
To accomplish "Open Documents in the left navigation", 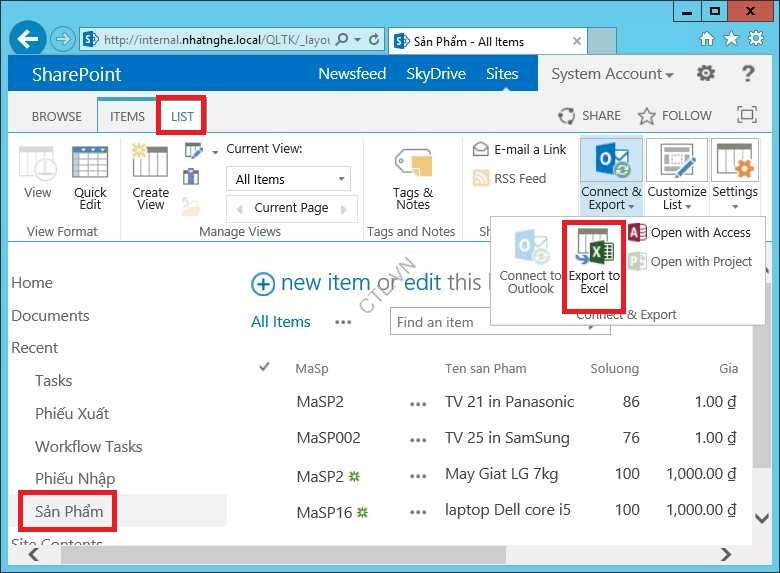I will click(50, 315).
